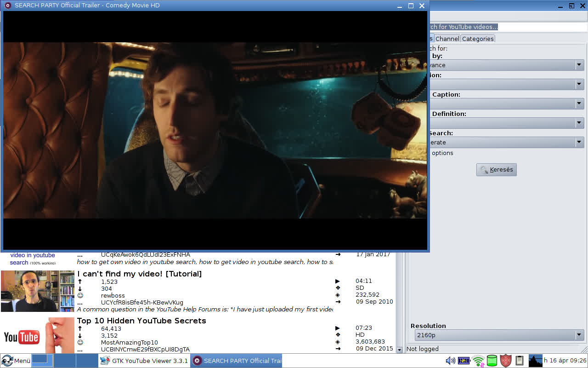Close the SEARCH PARTY player window
This screenshot has width=588, height=368.
[422, 6]
